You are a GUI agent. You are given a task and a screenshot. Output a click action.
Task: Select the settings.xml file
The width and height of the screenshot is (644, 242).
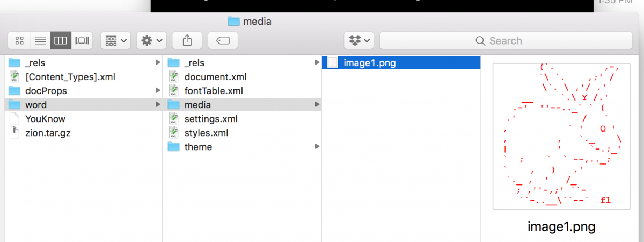click(211, 119)
